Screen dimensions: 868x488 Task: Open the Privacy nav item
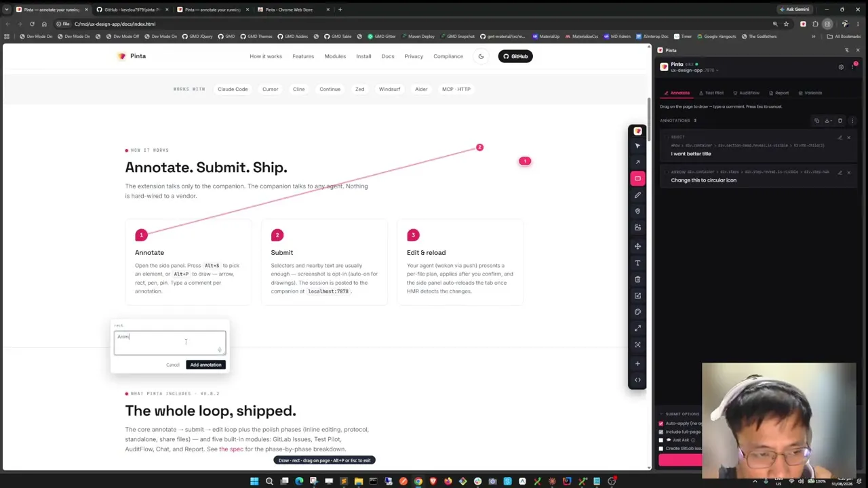(414, 56)
